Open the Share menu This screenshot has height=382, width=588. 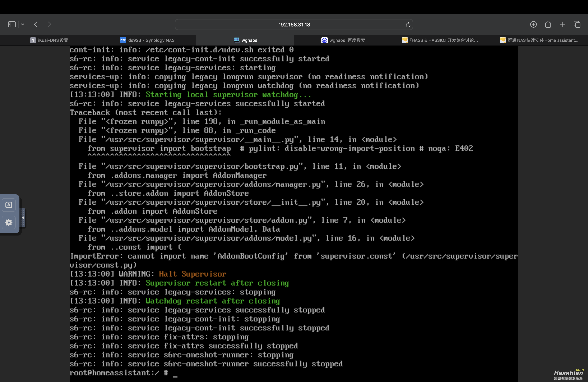tap(548, 24)
